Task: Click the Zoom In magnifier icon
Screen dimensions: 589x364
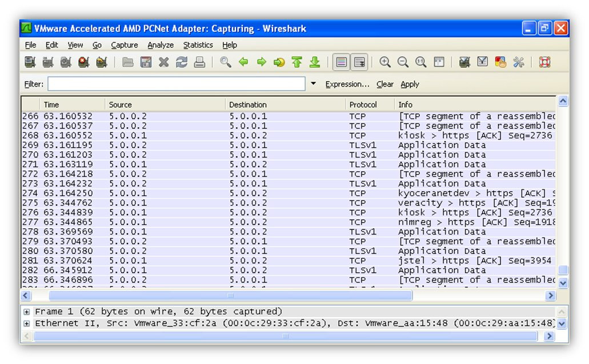Action: point(384,62)
